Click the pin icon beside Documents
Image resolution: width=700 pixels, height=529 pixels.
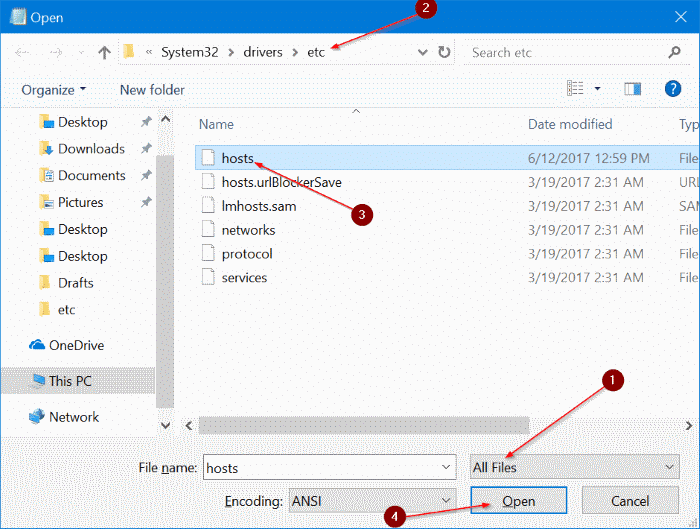coord(146,175)
